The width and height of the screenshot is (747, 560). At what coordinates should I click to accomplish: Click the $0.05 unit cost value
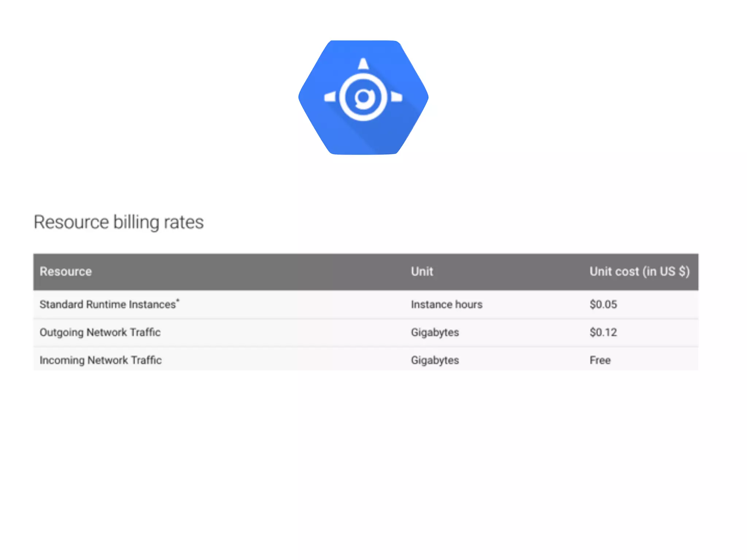pyautogui.click(x=603, y=304)
